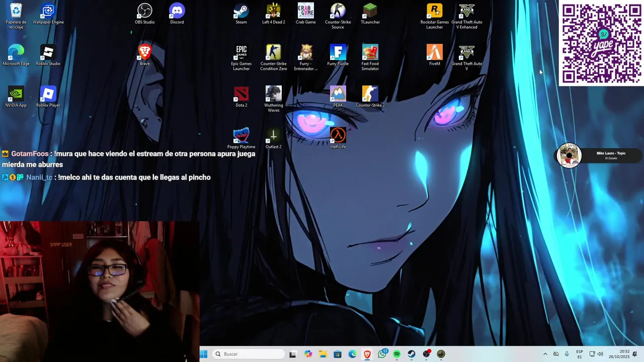This screenshot has width=644, height=362.
Task: Click the system tray microphone icon
Action: (x=567, y=354)
